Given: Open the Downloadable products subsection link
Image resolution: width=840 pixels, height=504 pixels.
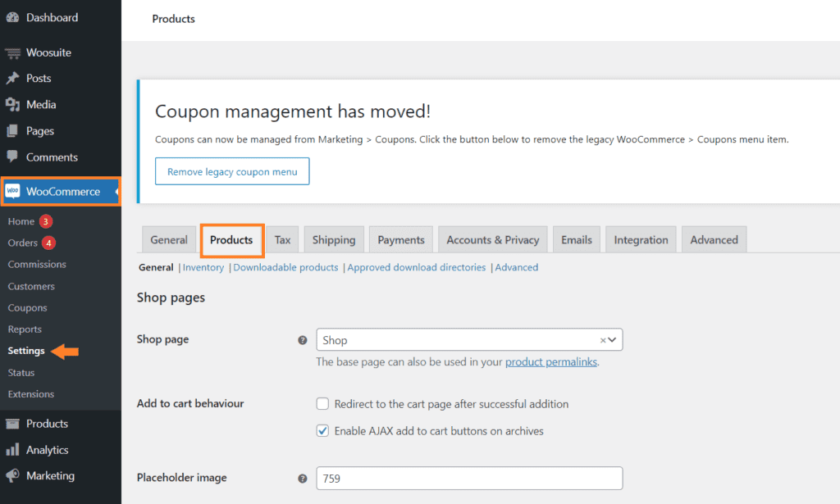Looking at the screenshot, I should (285, 267).
